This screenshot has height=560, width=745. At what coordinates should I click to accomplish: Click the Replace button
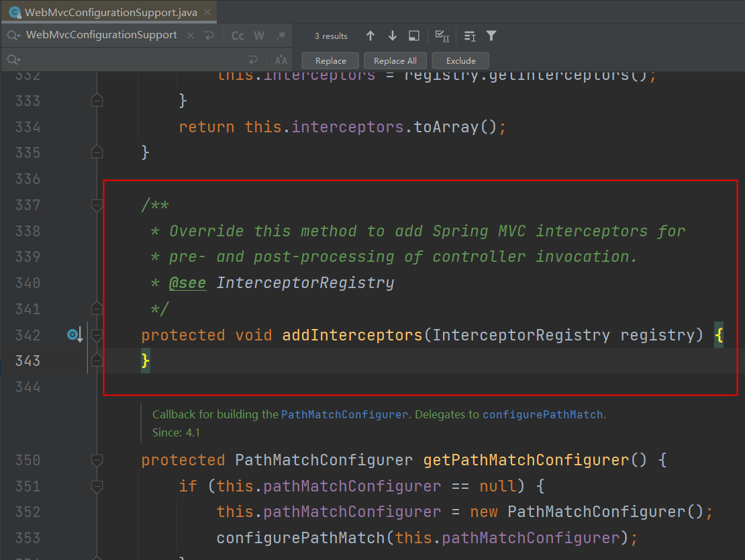point(331,61)
